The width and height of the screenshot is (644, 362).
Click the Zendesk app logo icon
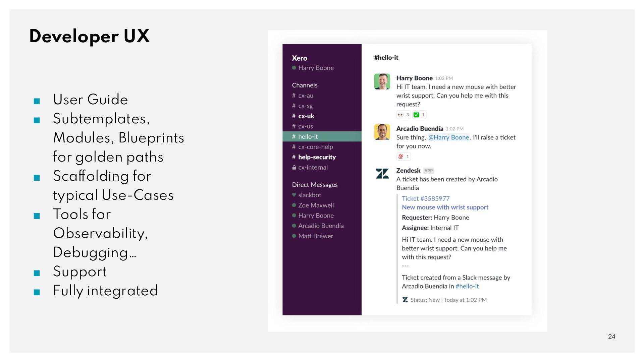382,174
